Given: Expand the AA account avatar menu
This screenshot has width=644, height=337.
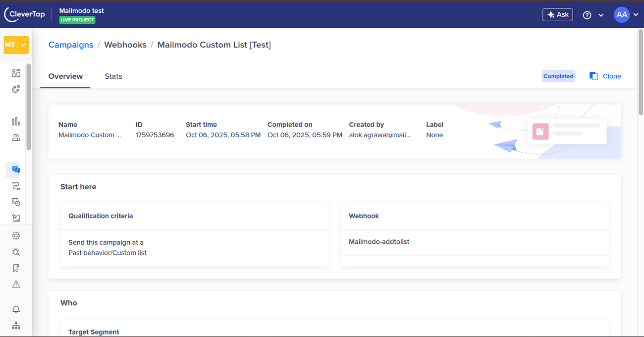Looking at the screenshot, I should 626,15.
